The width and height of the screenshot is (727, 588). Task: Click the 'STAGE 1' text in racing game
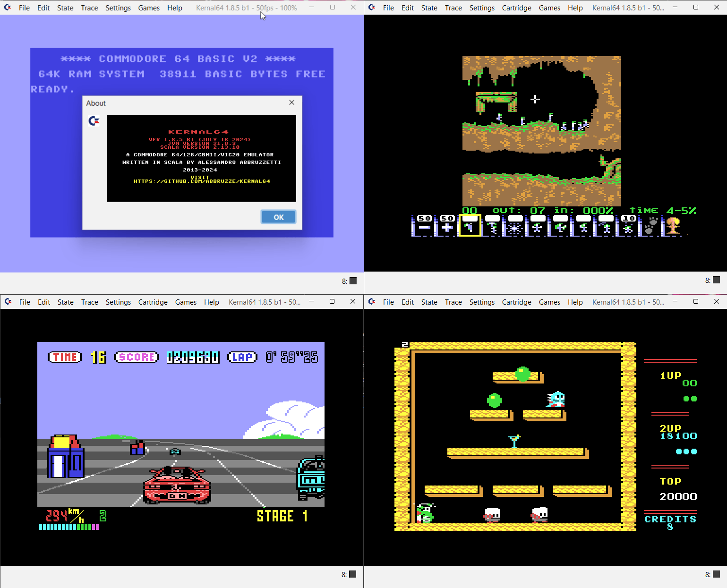click(282, 516)
